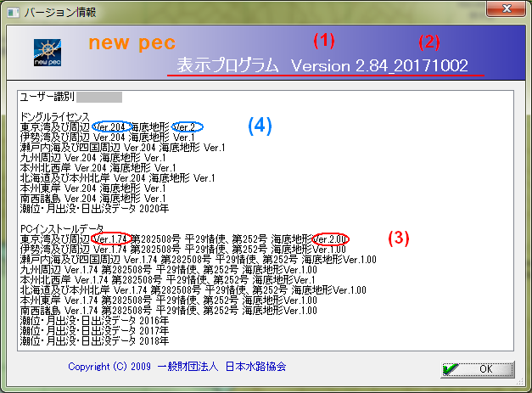Click the 'ユーザー識別' label

(x=48, y=97)
